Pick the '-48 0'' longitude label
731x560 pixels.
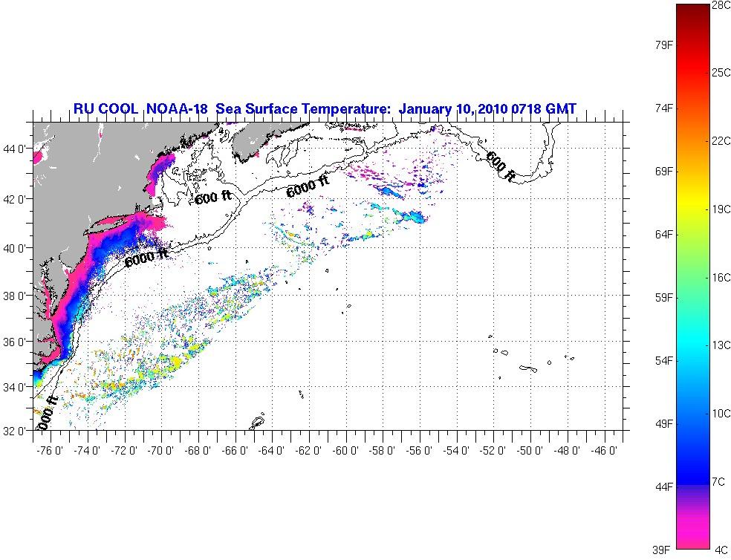[x=566, y=451]
